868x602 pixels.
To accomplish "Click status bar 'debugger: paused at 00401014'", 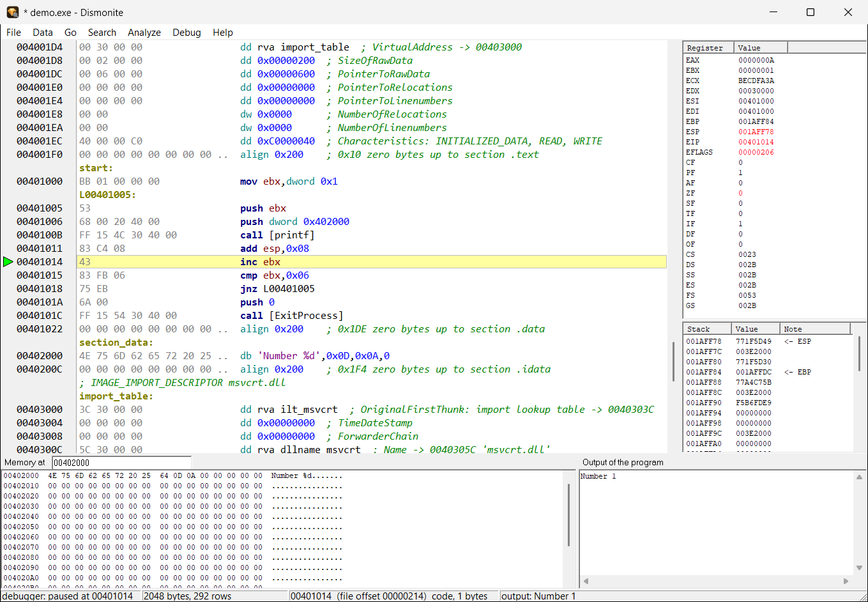I will tap(68, 596).
